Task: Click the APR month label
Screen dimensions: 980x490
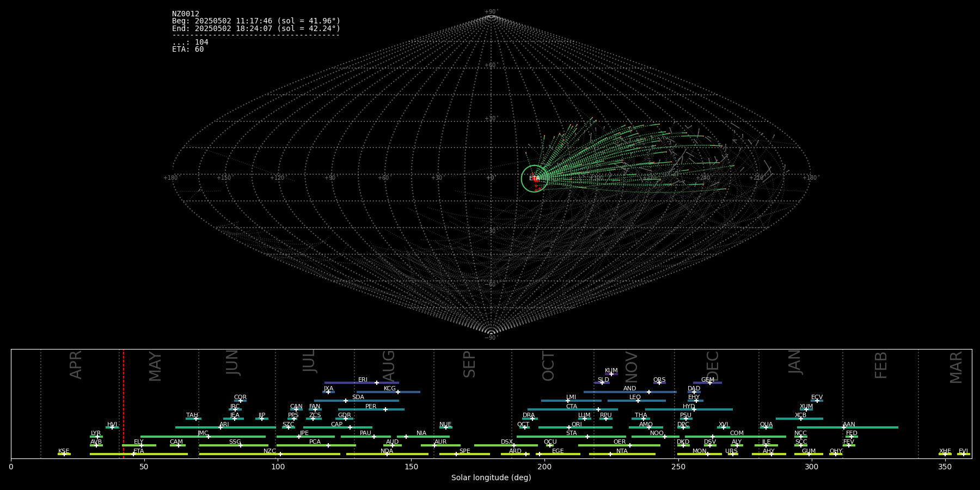Action: pos(76,365)
